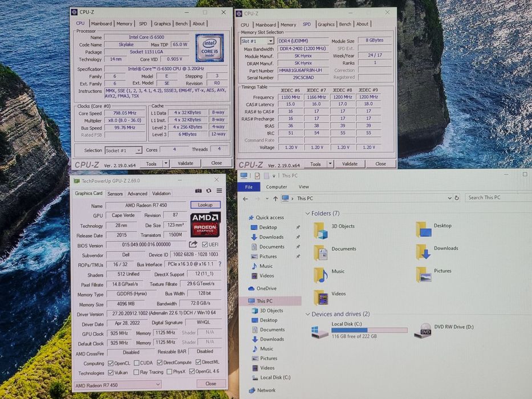Click the Close button in CPU-Z SPD window
The height and width of the screenshot is (399, 532).
click(x=381, y=164)
